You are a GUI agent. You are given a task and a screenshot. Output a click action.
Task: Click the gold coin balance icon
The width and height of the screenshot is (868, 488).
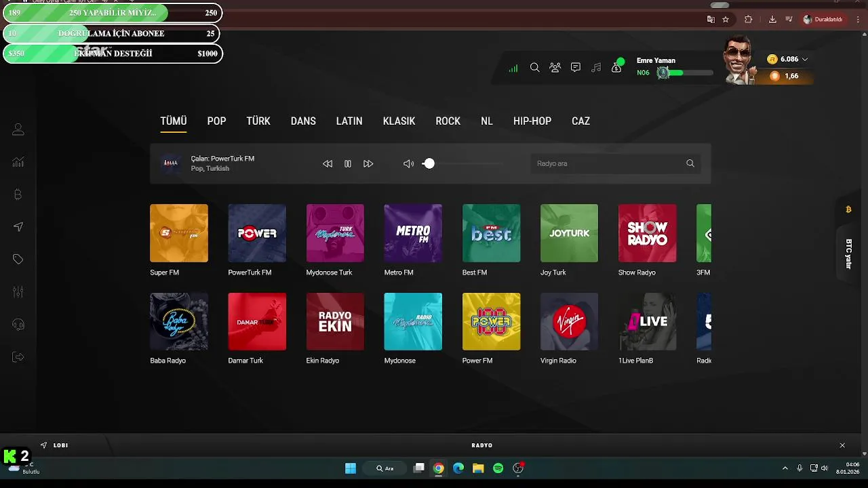(x=772, y=59)
